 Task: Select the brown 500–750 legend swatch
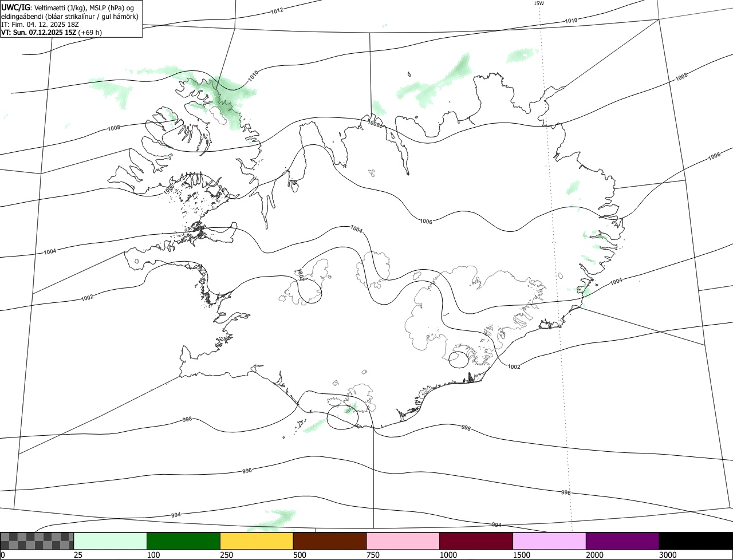click(x=330, y=541)
